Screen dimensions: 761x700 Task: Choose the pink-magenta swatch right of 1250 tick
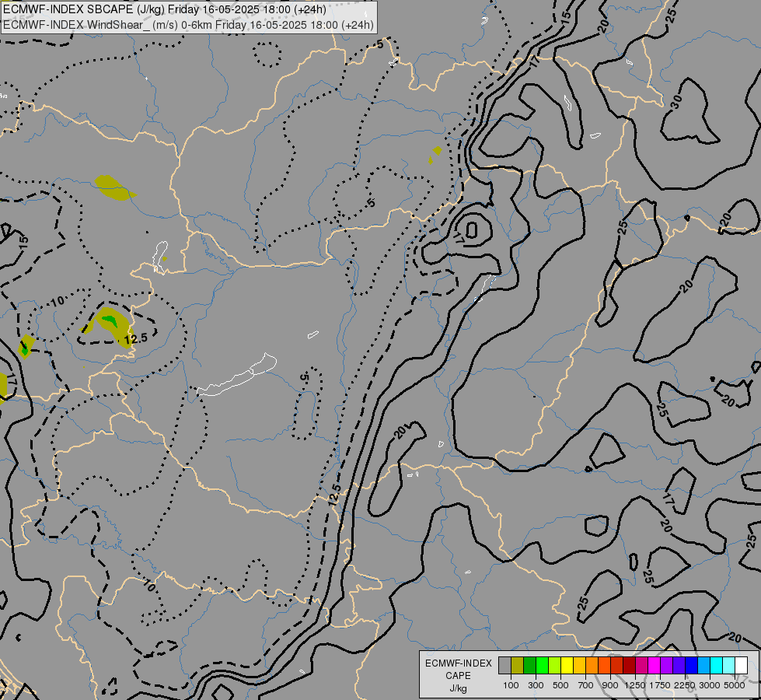point(641,665)
